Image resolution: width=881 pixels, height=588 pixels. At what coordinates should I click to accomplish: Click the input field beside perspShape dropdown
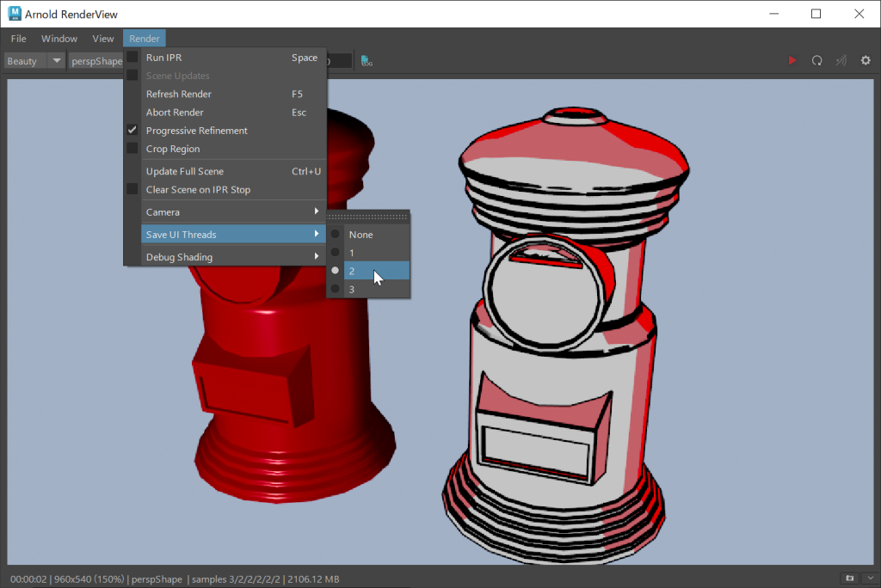click(339, 61)
